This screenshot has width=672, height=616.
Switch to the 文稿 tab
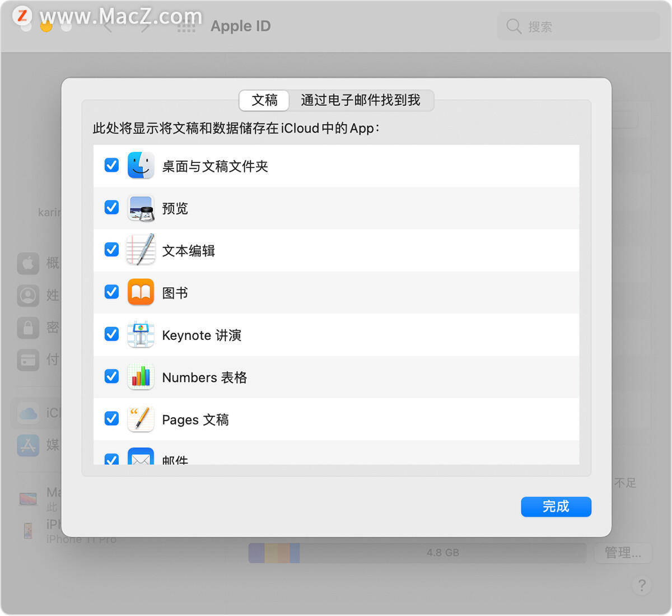pyautogui.click(x=264, y=100)
